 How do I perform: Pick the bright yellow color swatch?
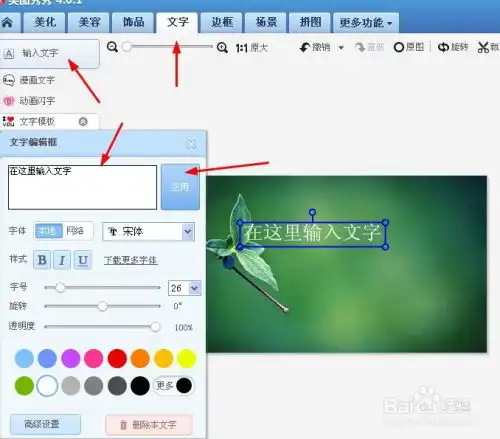tap(186, 358)
